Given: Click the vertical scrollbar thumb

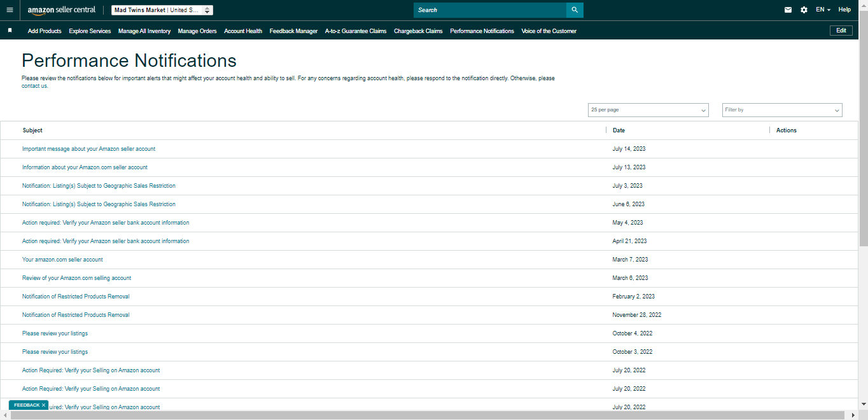Looking at the screenshot, I should click(864, 127).
